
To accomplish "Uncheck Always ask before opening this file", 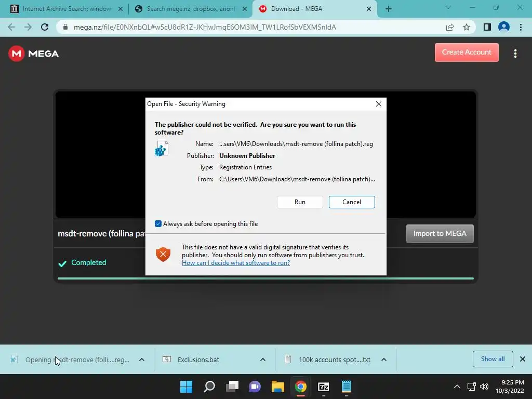I will [158, 223].
